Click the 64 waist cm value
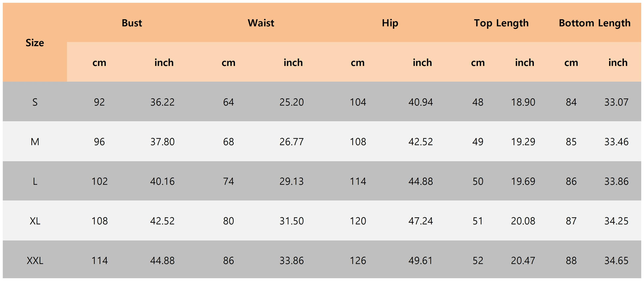The image size is (644, 281). (x=228, y=102)
